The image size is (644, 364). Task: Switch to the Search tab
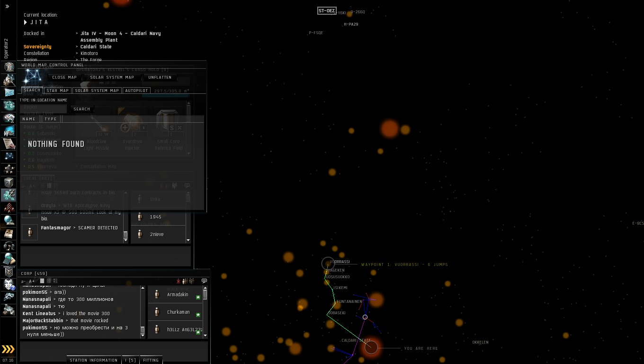[x=32, y=90]
